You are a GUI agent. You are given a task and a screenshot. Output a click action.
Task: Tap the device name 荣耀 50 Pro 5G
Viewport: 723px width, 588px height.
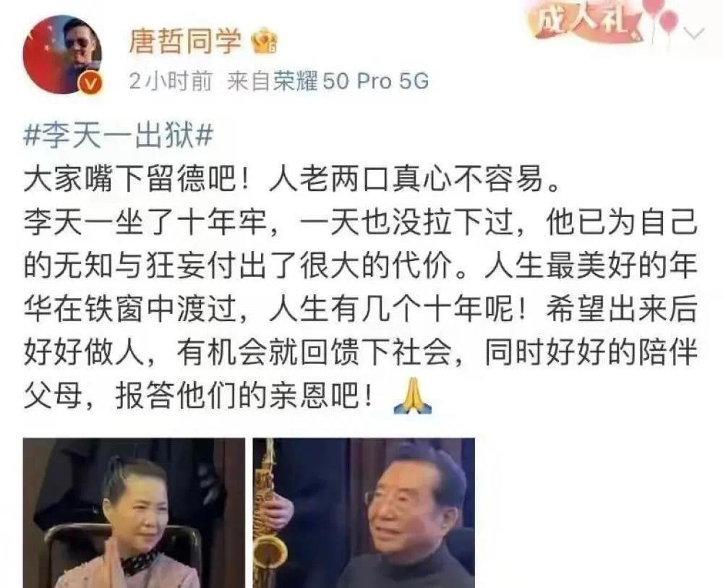tap(351, 82)
